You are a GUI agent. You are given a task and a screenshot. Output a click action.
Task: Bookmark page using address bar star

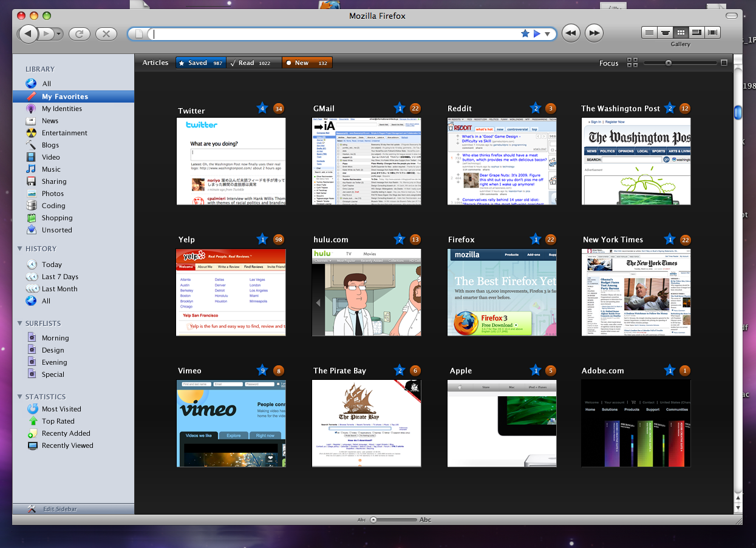pyautogui.click(x=525, y=34)
